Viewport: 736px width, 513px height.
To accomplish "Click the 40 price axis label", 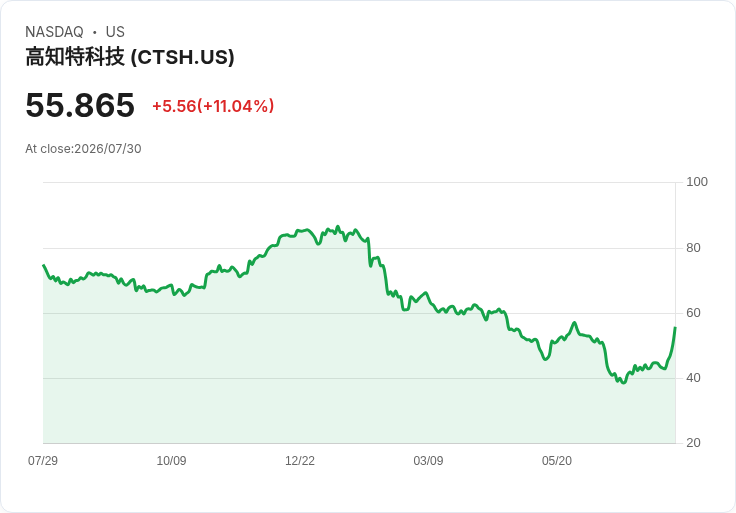I will (693, 377).
